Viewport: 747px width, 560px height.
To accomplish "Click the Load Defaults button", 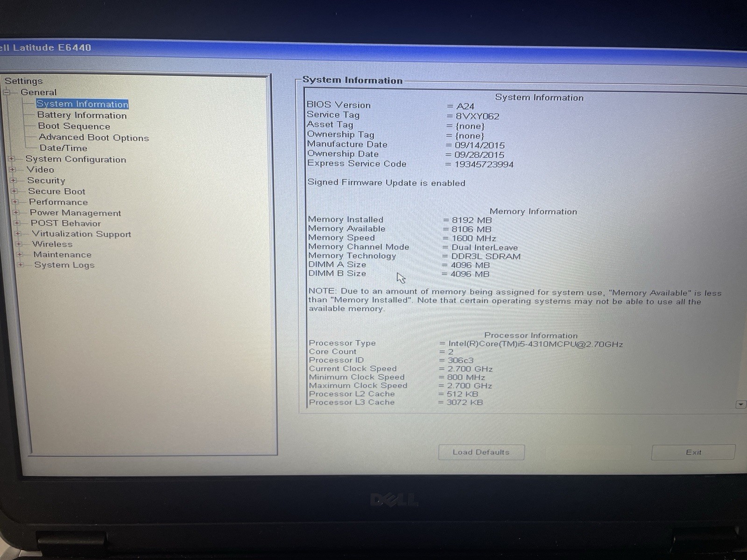I will [481, 452].
